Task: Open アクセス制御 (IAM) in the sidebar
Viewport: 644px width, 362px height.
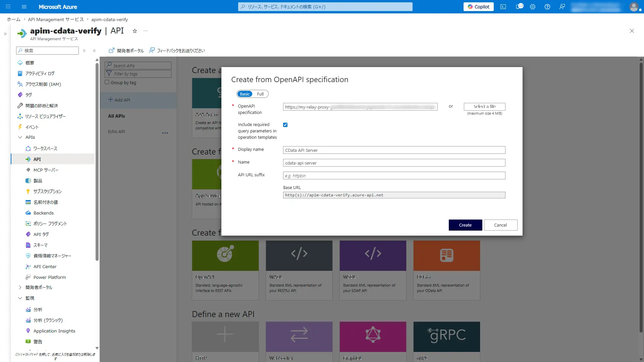Action: (43, 84)
